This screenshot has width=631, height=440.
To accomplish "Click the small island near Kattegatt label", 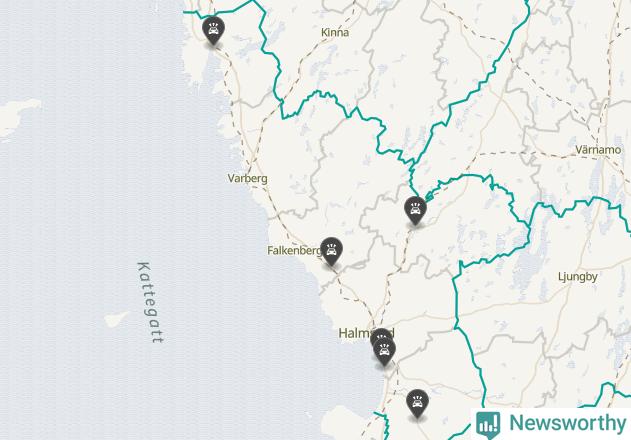I will pyautogui.click(x=116, y=319).
